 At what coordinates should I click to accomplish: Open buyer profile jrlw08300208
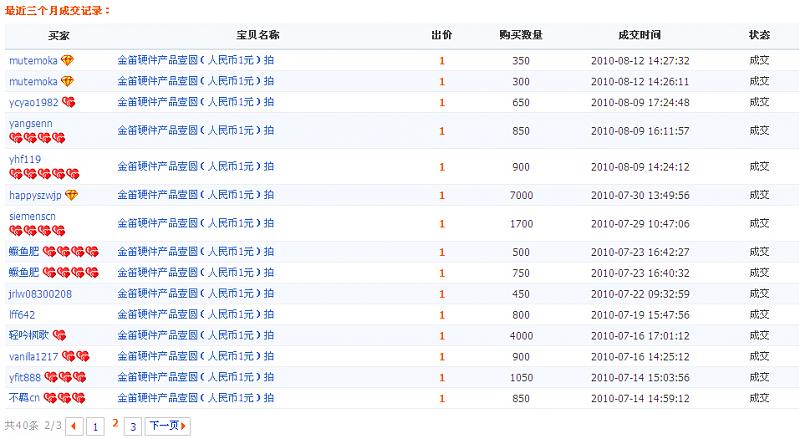pyautogui.click(x=40, y=294)
